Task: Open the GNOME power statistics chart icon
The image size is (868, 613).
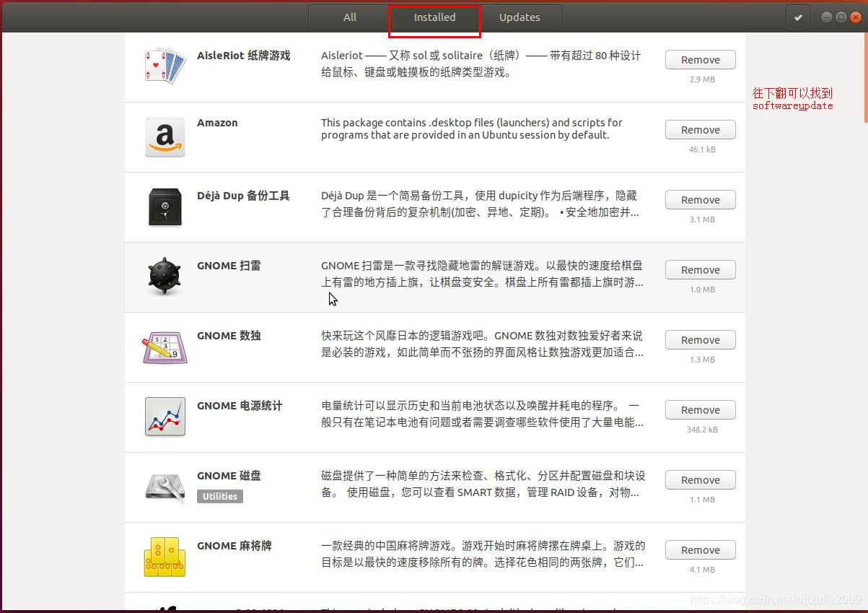Action: coord(165,417)
